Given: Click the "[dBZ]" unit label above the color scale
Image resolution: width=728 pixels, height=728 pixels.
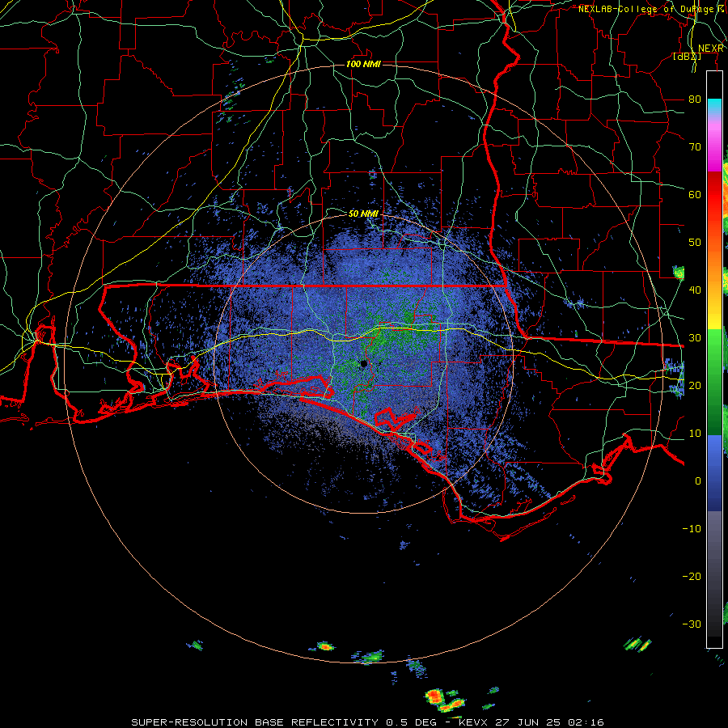Looking at the screenshot, I should [x=687, y=57].
